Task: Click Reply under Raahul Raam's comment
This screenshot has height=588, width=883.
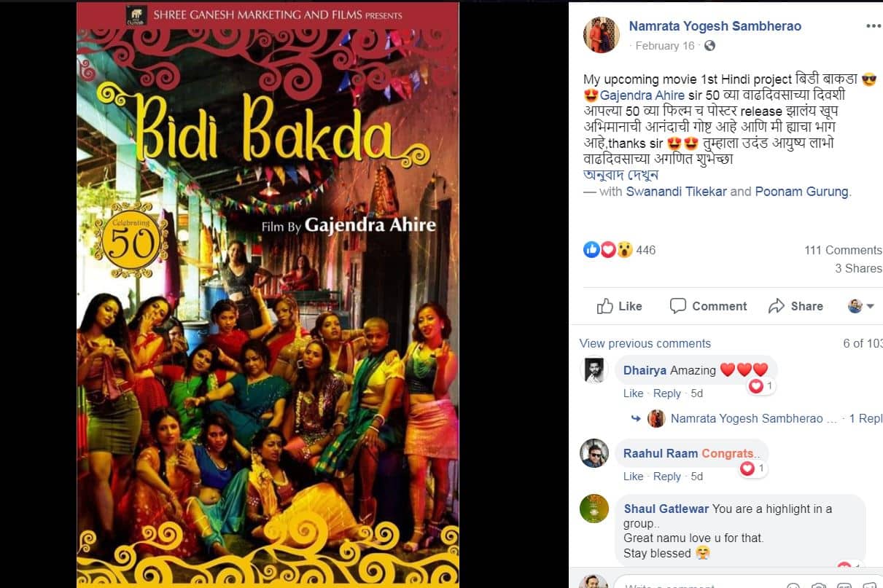Action: (667, 477)
